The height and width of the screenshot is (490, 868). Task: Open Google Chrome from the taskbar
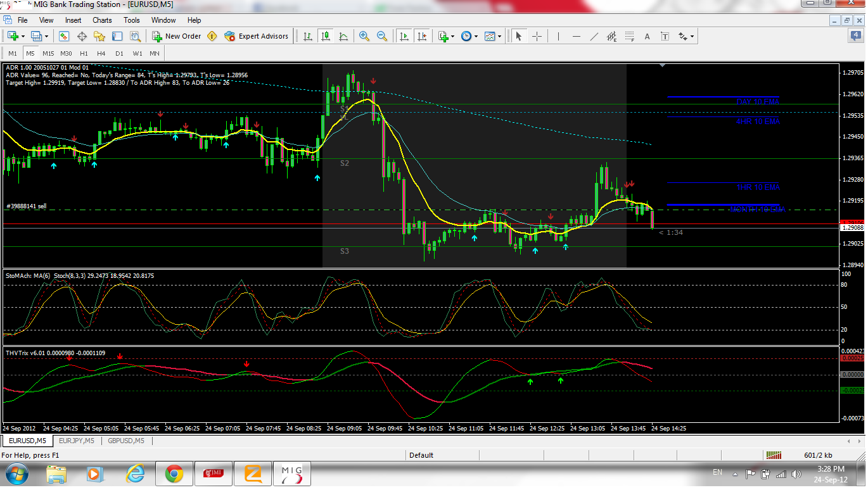click(x=174, y=474)
